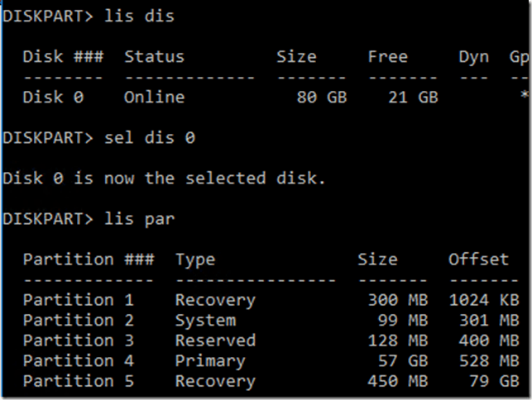Viewport: 532px width, 400px height.
Task: Click the Dyn column header
Action: pos(474,57)
